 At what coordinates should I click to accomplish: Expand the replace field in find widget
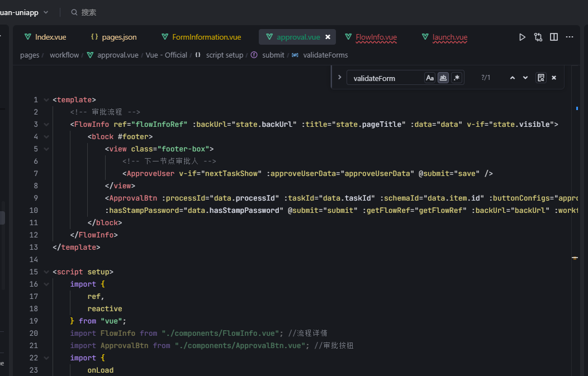coord(339,77)
